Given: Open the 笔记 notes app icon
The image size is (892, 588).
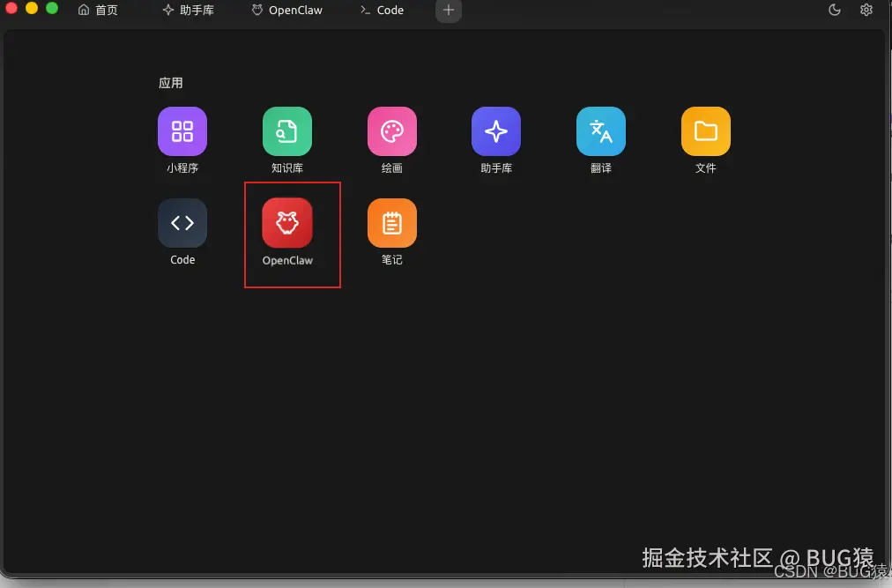Looking at the screenshot, I should [391, 222].
